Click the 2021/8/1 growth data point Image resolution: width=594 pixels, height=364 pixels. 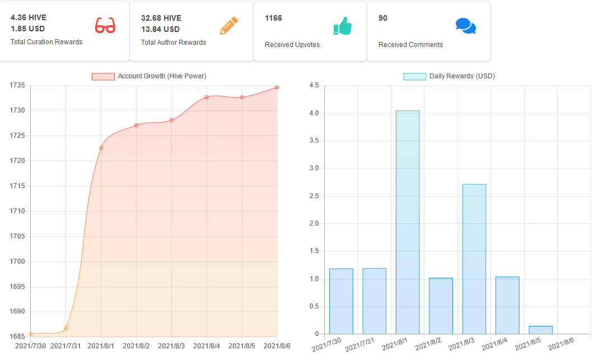click(101, 148)
